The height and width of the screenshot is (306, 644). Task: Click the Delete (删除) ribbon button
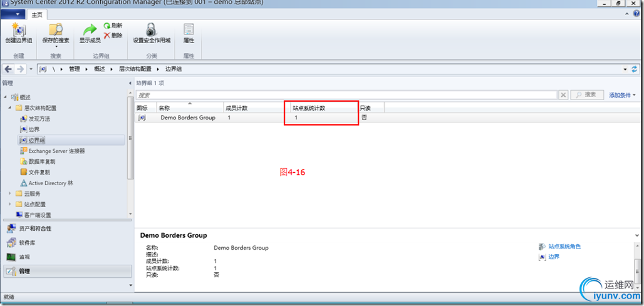click(113, 36)
